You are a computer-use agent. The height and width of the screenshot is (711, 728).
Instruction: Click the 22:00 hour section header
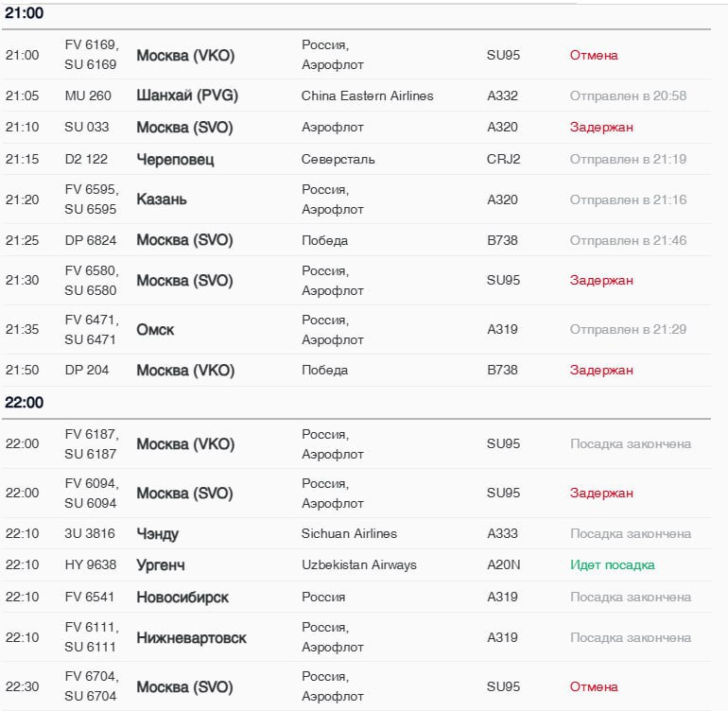(25, 403)
